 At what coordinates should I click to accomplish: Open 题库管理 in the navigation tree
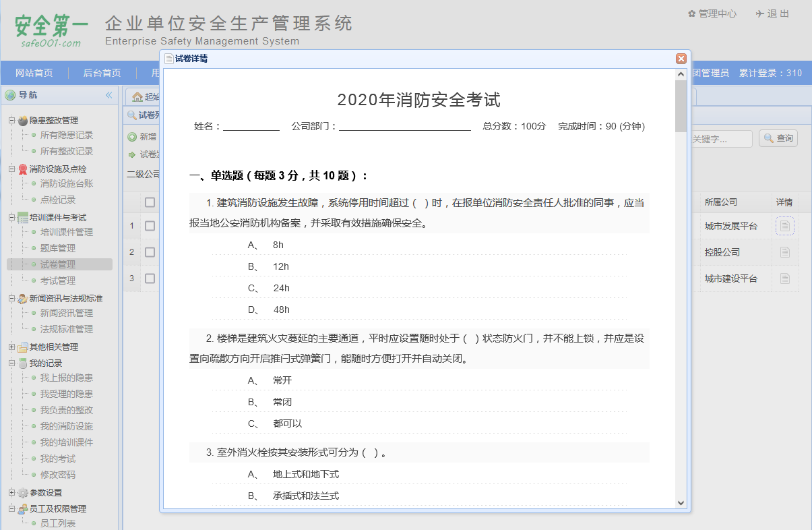[x=58, y=248]
